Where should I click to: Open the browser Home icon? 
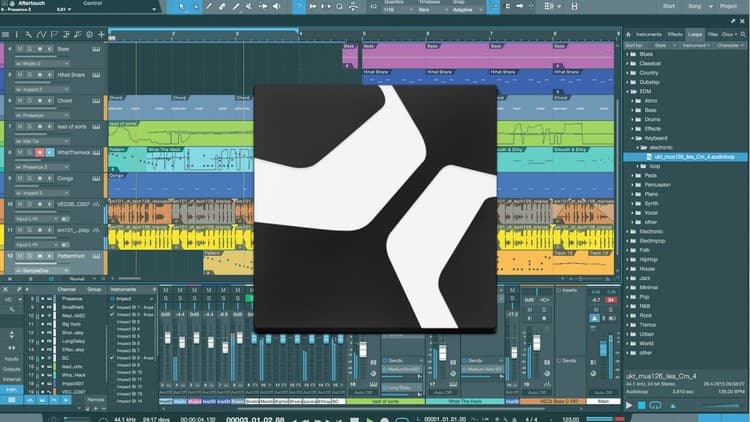click(x=629, y=34)
